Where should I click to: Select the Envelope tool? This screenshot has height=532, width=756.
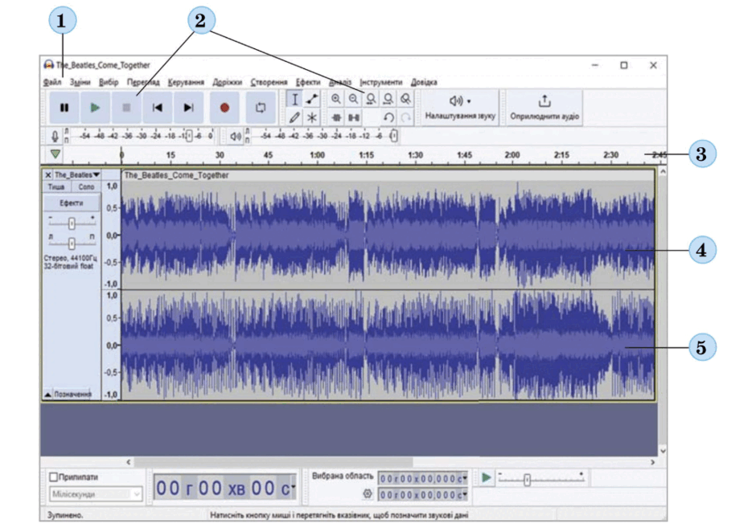[312, 100]
